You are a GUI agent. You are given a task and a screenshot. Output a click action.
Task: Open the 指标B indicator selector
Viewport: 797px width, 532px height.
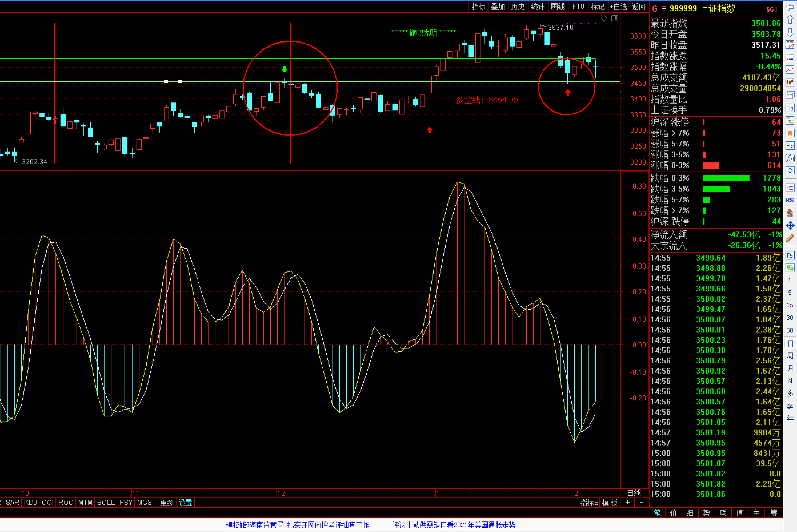coord(589,503)
